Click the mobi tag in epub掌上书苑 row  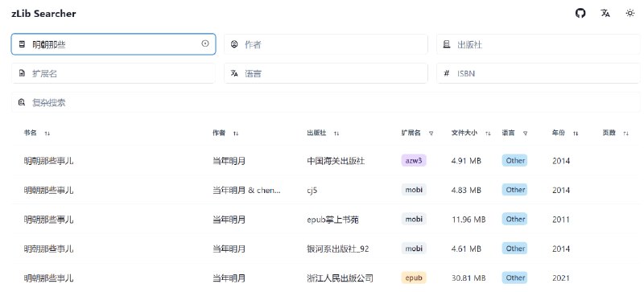click(414, 219)
